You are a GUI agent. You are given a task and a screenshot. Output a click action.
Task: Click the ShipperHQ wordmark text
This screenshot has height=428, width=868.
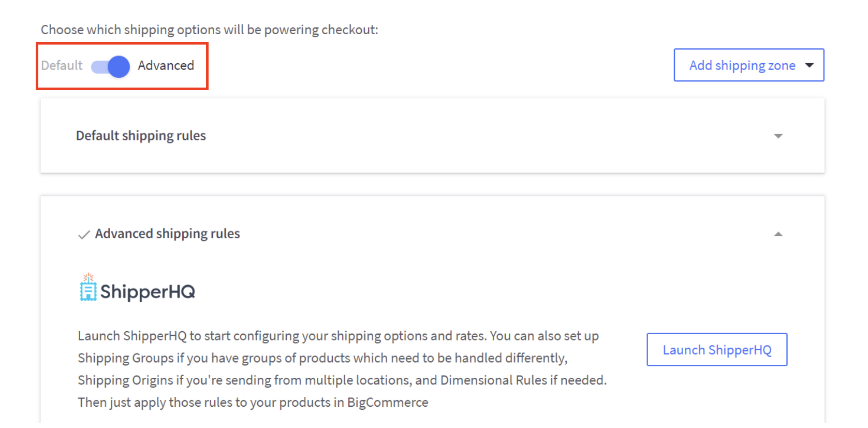(x=148, y=292)
